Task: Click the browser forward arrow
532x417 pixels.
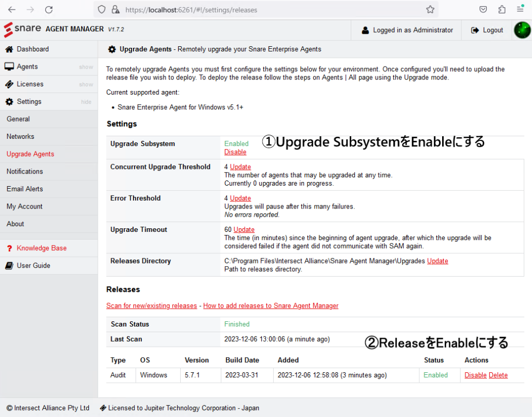Action: point(30,9)
